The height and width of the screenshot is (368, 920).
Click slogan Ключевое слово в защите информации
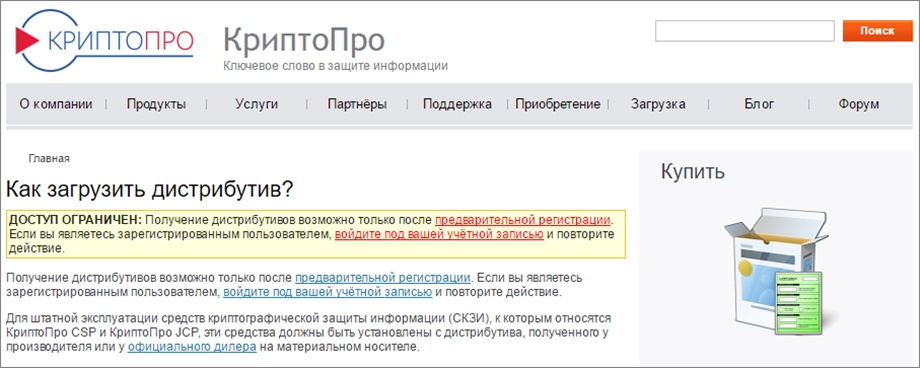click(x=335, y=66)
